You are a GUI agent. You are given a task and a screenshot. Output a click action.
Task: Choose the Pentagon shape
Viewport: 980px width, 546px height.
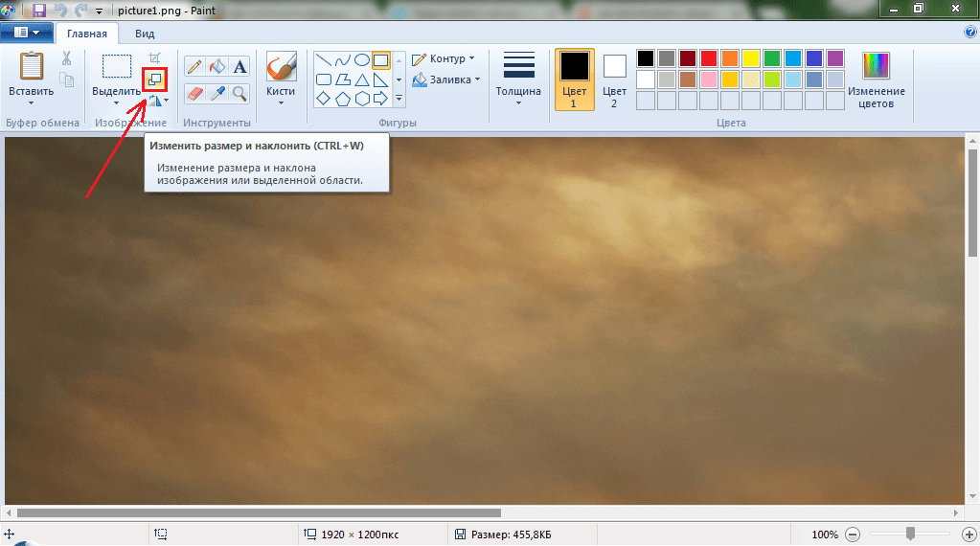pos(343,98)
